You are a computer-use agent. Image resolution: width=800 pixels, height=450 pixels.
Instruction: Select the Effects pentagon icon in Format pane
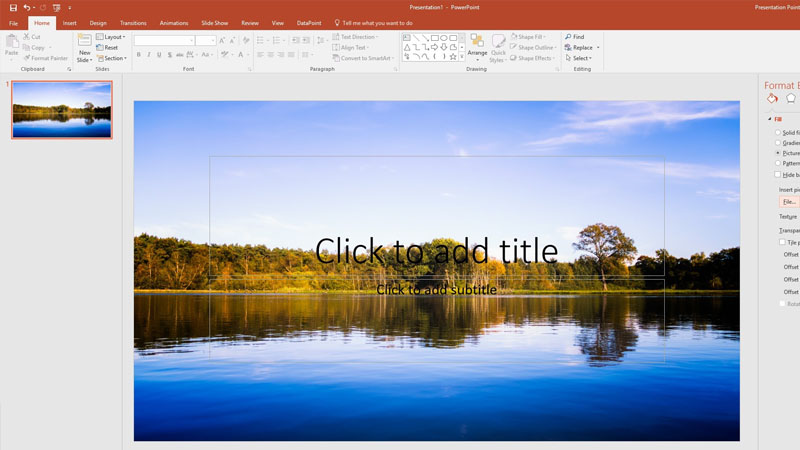(791, 99)
